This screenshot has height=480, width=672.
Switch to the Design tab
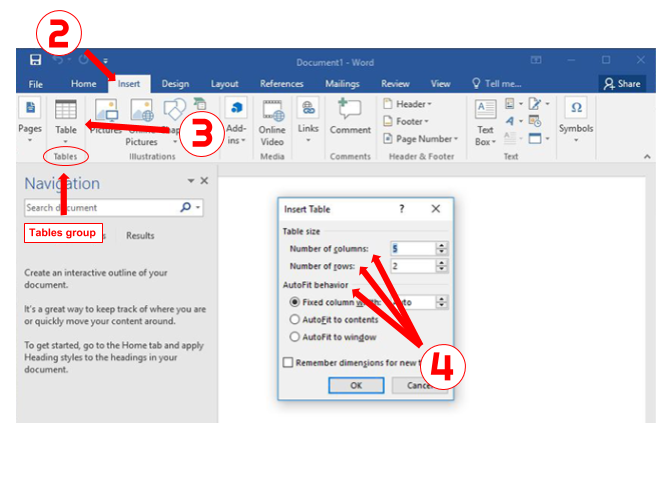tap(175, 84)
